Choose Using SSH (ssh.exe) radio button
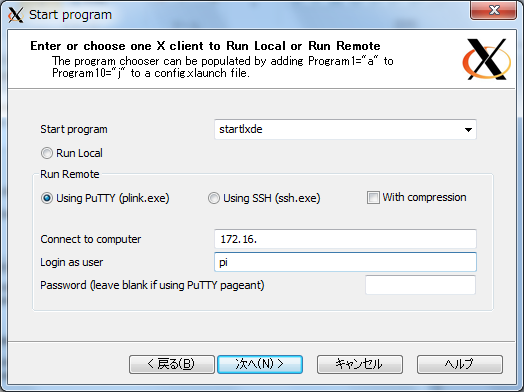Screen dimensions: 524x392 214,198
